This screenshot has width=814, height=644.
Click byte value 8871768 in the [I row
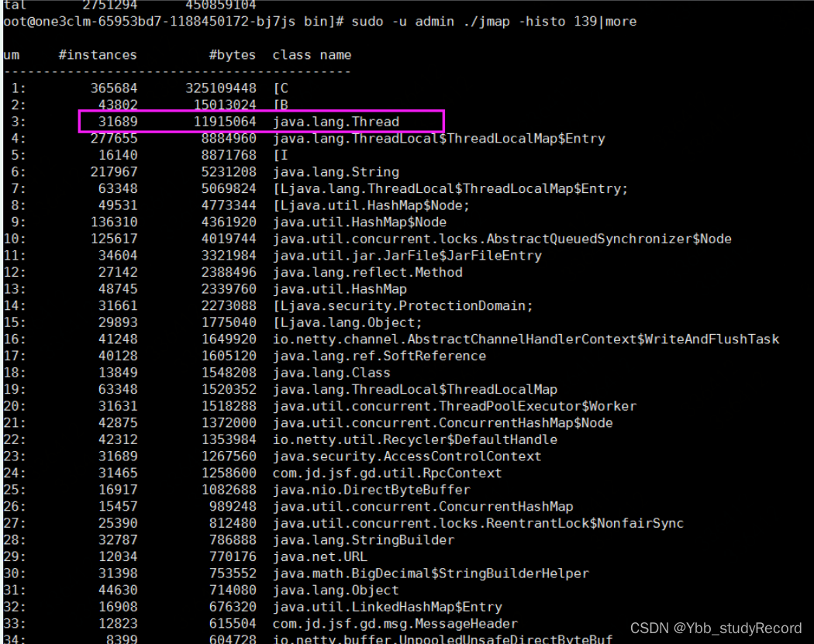229,155
